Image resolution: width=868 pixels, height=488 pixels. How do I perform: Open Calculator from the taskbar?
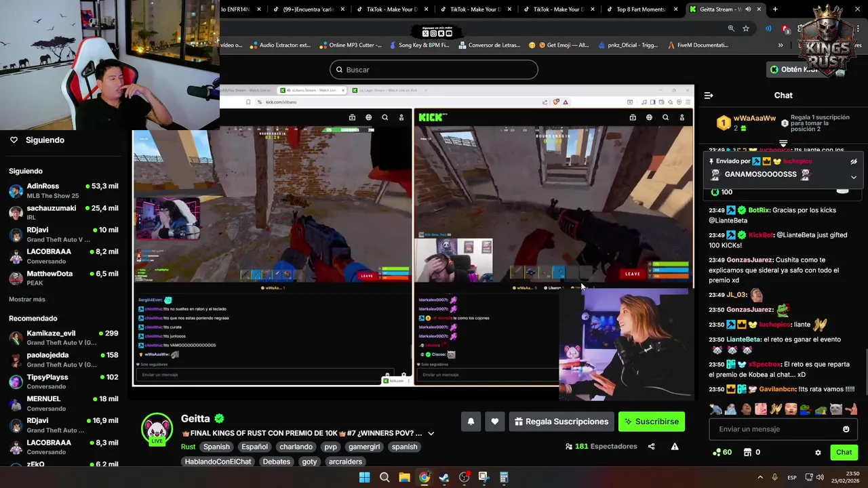[x=504, y=477]
